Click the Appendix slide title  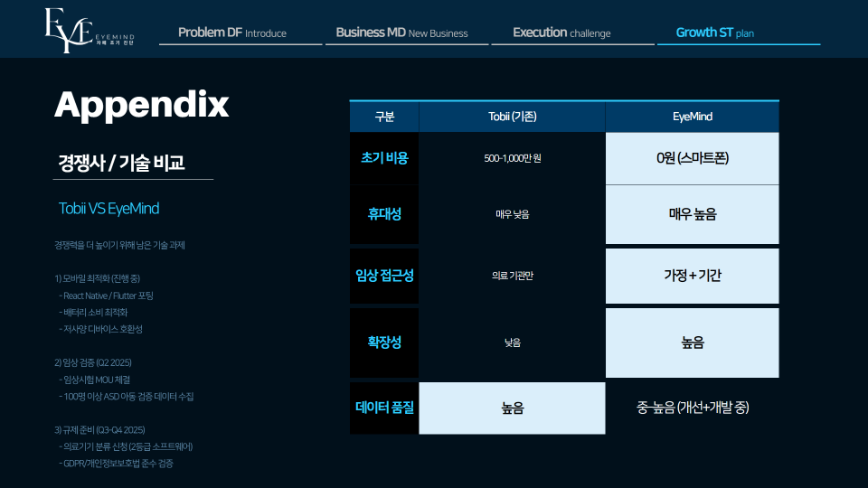142,105
